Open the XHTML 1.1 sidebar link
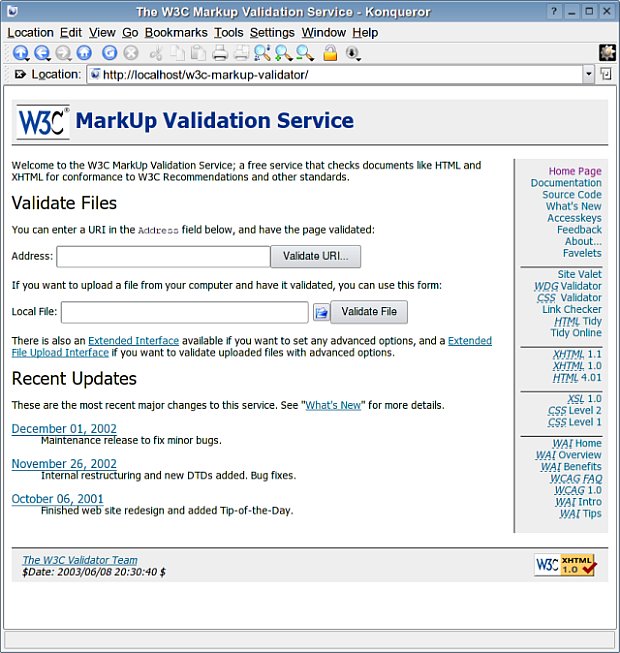This screenshot has width=620, height=653. pyautogui.click(x=577, y=354)
